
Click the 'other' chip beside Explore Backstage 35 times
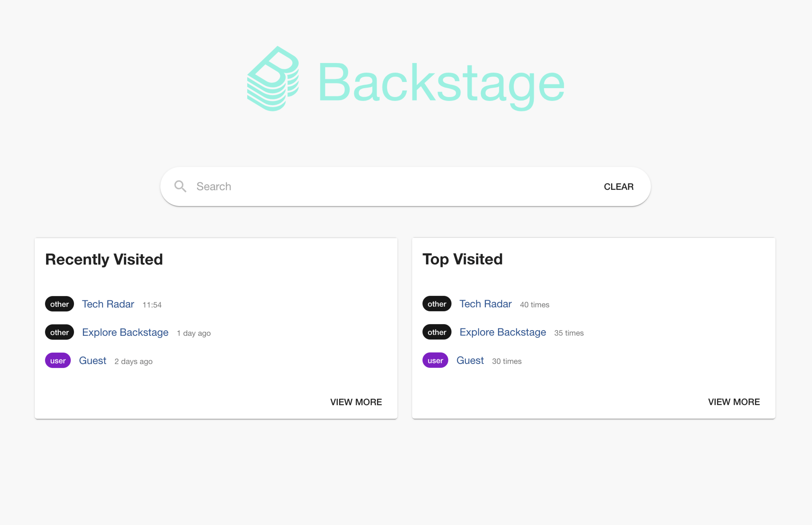click(x=437, y=332)
